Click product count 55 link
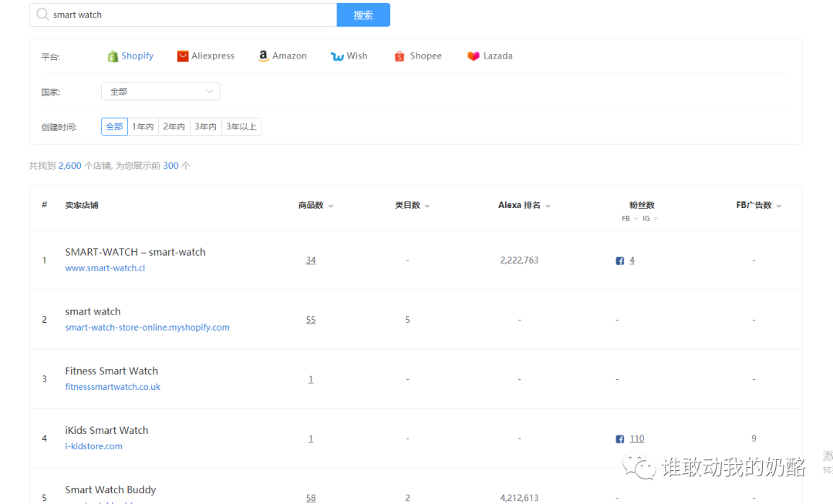The image size is (833, 504). (311, 320)
